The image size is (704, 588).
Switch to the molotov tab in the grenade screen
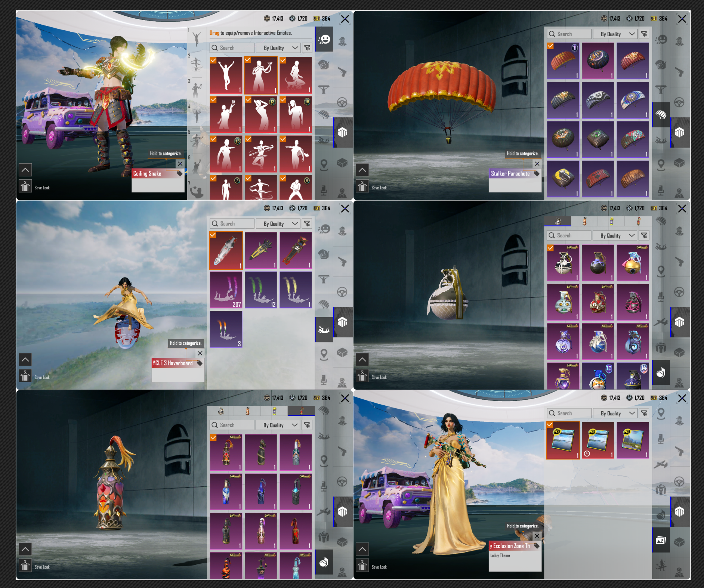(638, 221)
